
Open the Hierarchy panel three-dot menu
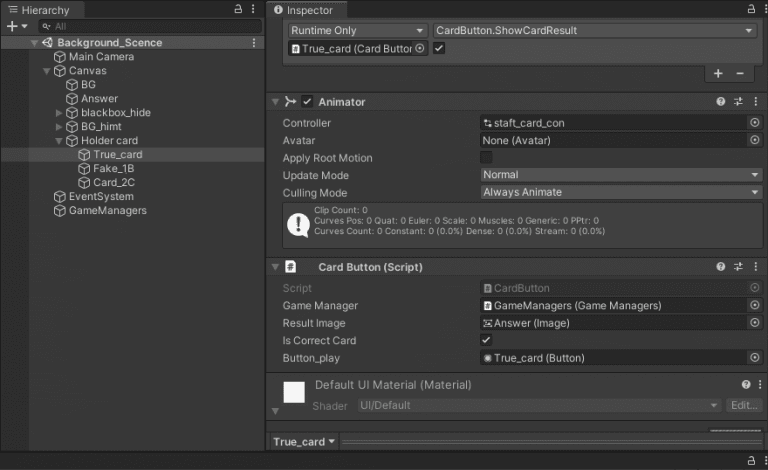coord(253,9)
